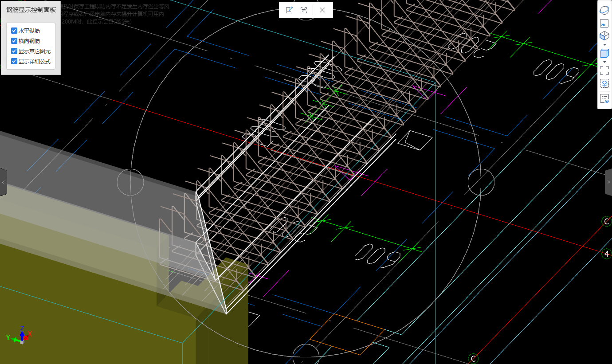Image resolution: width=612 pixels, height=364 pixels.
Task: Uncheck the 横向钢筋 option
Action: click(x=14, y=41)
